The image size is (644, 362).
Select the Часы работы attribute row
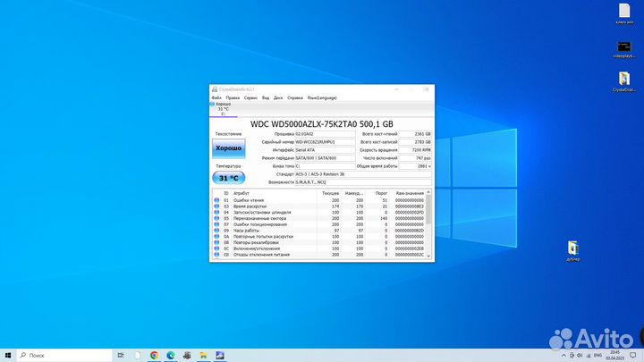[x=319, y=231]
